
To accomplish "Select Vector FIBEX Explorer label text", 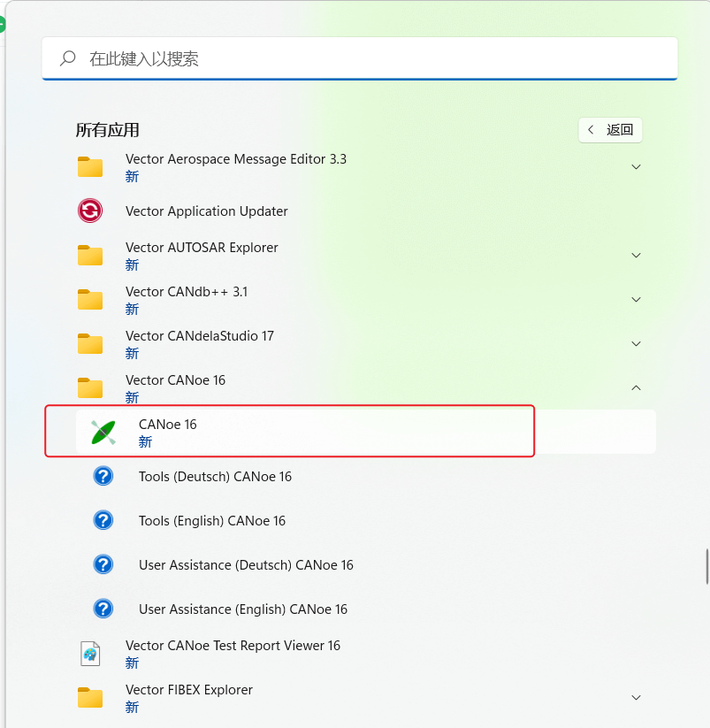I will [189, 690].
